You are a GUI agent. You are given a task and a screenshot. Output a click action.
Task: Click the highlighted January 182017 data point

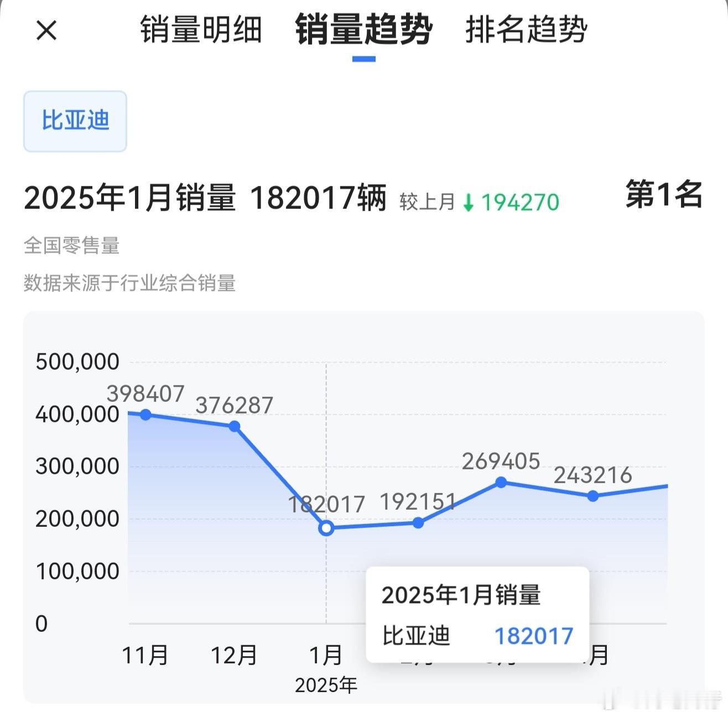click(326, 529)
